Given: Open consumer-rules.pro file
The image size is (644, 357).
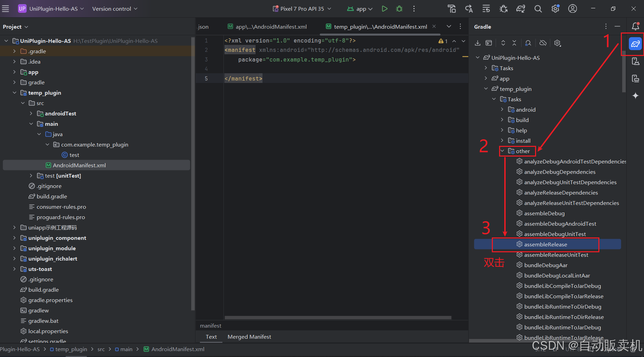Looking at the screenshot, I should click(x=57, y=207).
